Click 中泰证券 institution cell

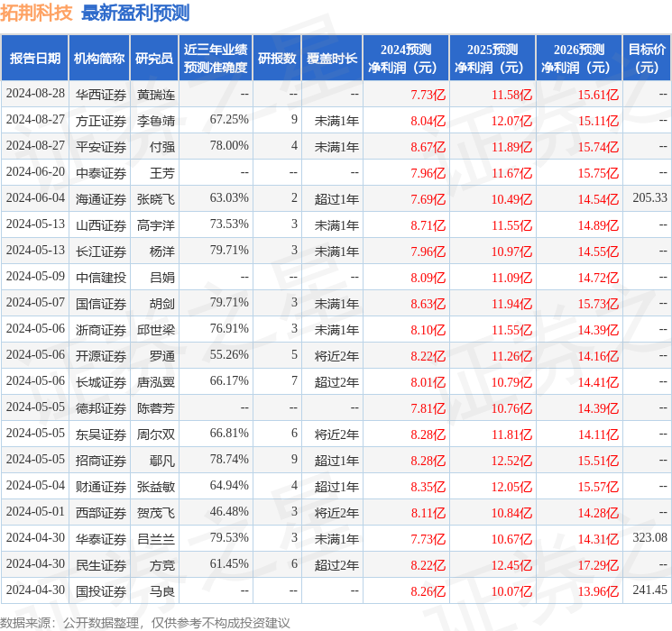point(101,173)
